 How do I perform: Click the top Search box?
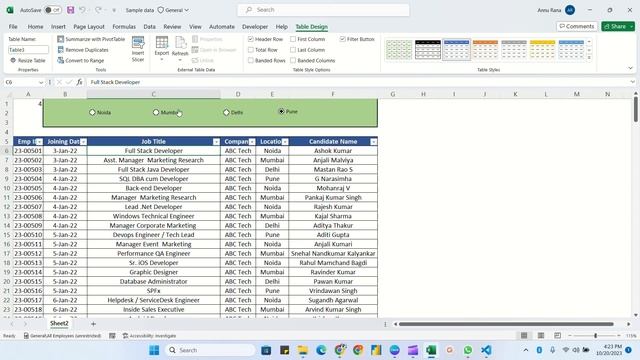pos(323,10)
